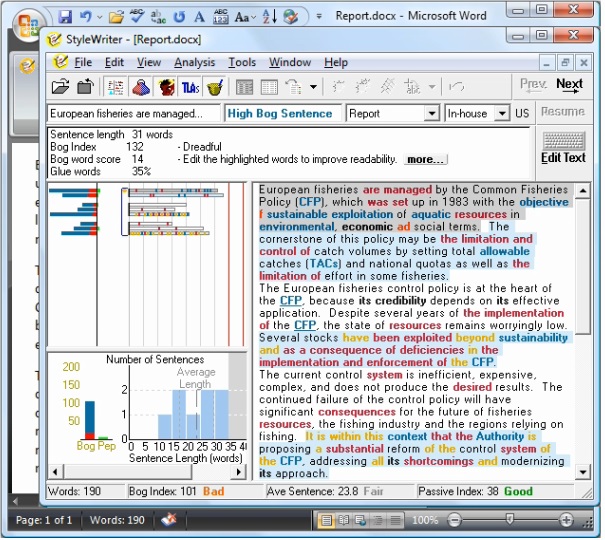The image size is (605, 540).
Task: Click the Office Button orb in Word
Action: [x=28, y=25]
